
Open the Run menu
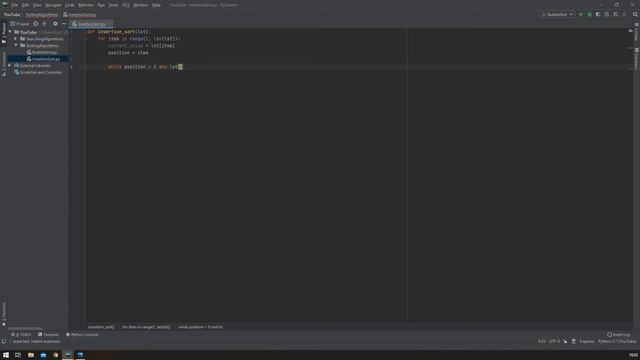pos(101,5)
